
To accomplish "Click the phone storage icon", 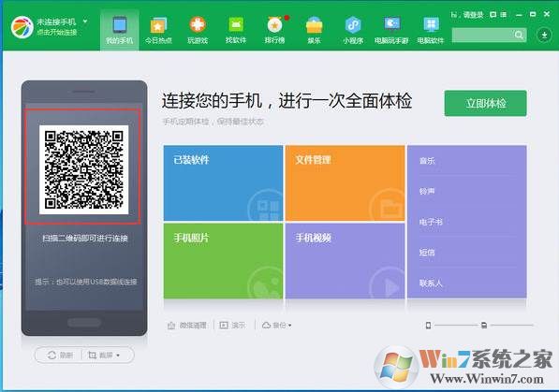I will 428,325.
